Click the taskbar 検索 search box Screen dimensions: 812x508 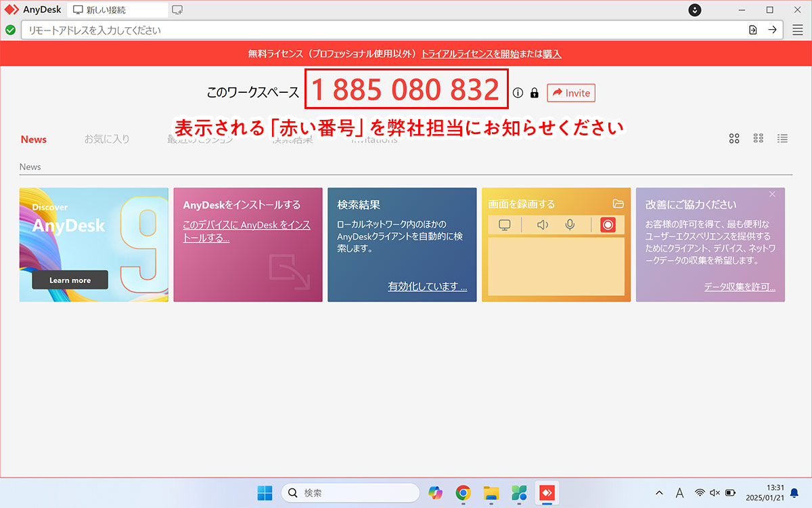[x=350, y=492]
